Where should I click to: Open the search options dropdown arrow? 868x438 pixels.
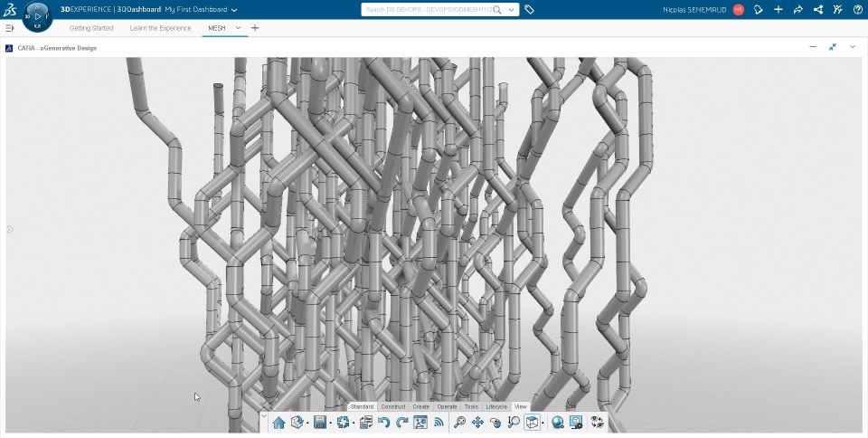point(511,9)
